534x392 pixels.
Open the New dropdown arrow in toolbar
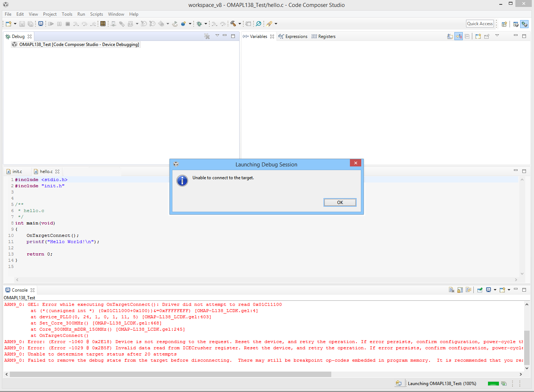pyautogui.click(x=15, y=24)
